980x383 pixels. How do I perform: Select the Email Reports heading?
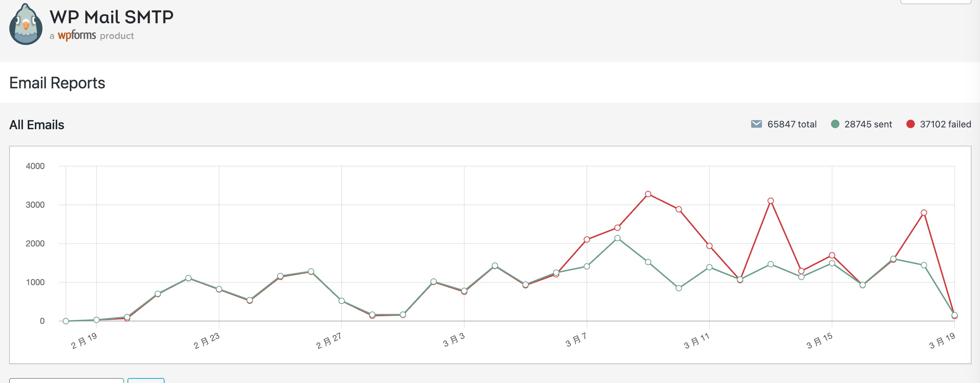pyautogui.click(x=57, y=83)
